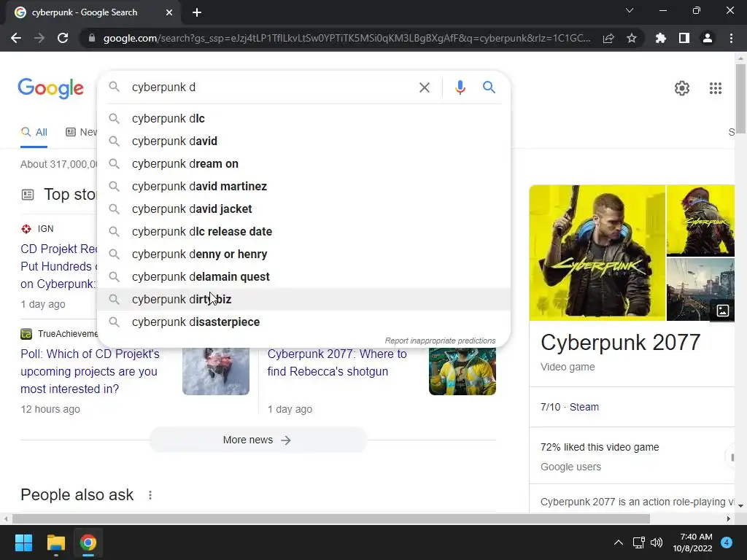Click the Chrome taskbar icon
747x560 pixels.
88,542
